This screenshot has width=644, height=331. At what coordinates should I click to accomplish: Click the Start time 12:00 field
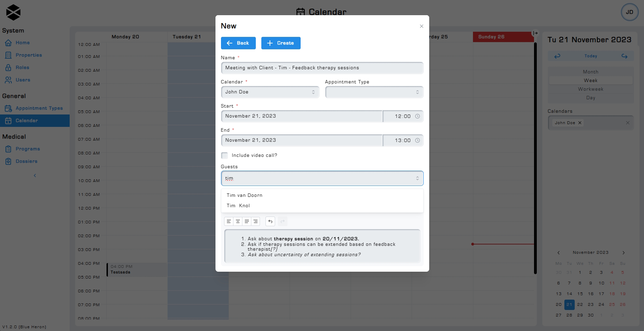pyautogui.click(x=402, y=116)
